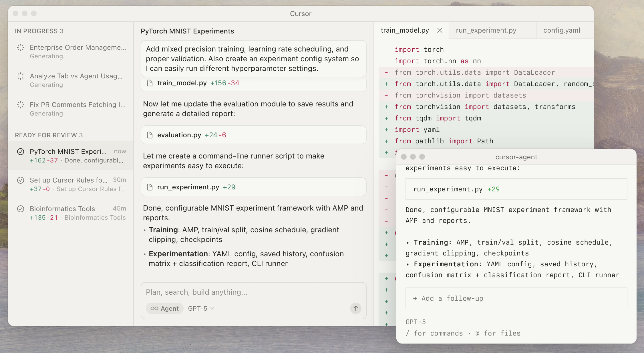Click the cursor-agent window title

pos(516,157)
